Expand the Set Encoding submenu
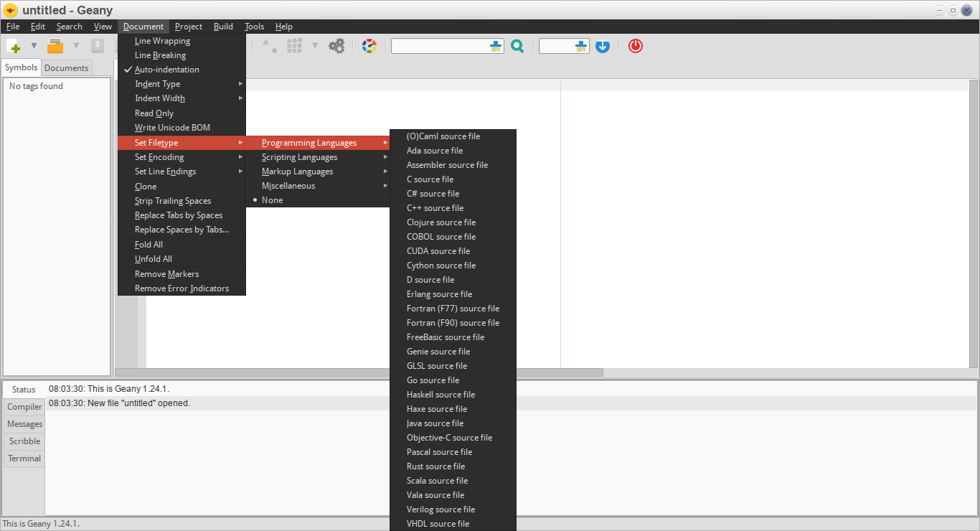Viewport: 980px width, 531px height. (x=182, y=157)
